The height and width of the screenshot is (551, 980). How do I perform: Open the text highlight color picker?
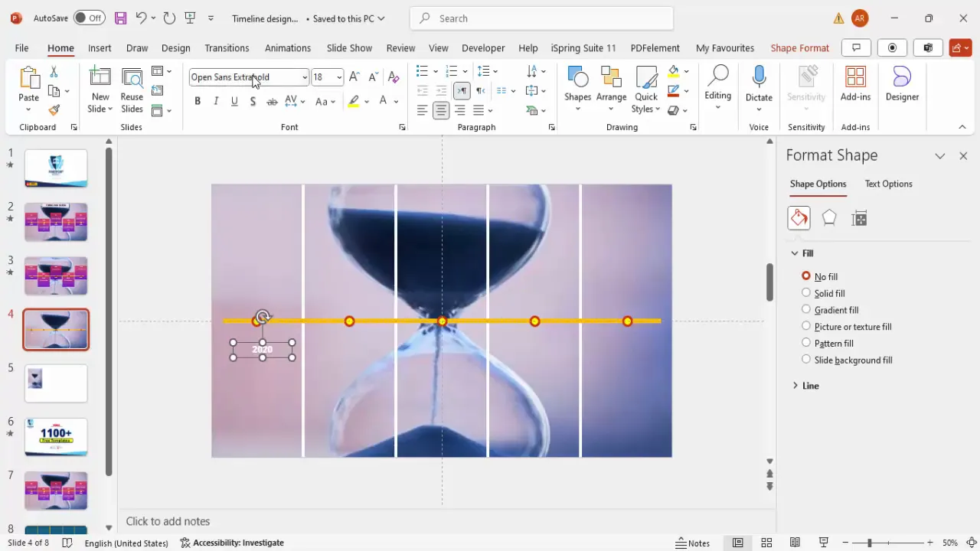pyautogui.click(x=354, y=101)
